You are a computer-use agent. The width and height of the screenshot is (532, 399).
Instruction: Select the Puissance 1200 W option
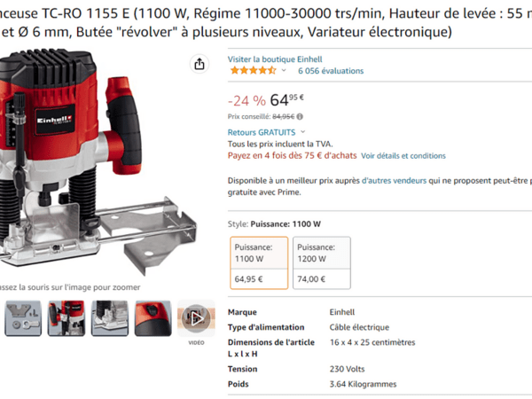point(322,263)
